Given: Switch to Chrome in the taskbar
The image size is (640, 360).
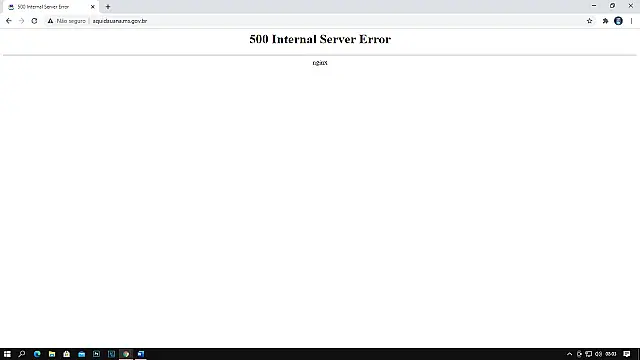Looking at the screenshot, I should click(126, 354).
